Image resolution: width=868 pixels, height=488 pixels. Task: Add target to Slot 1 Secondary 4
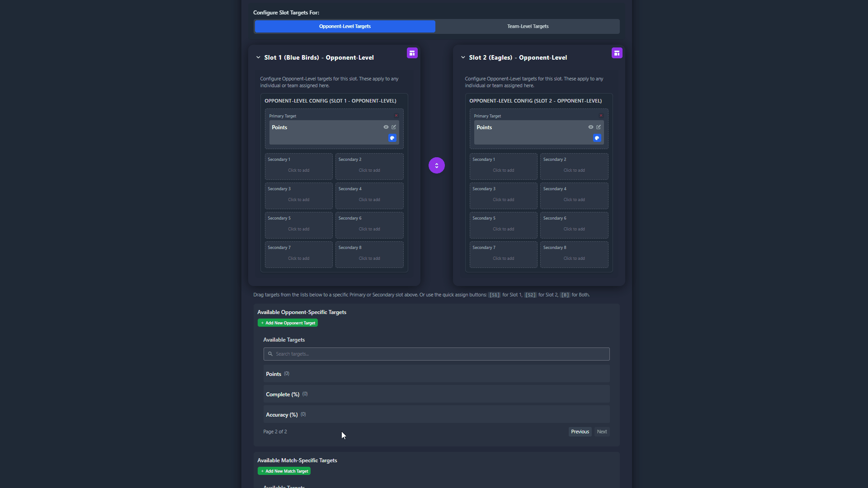click(369, 196)
